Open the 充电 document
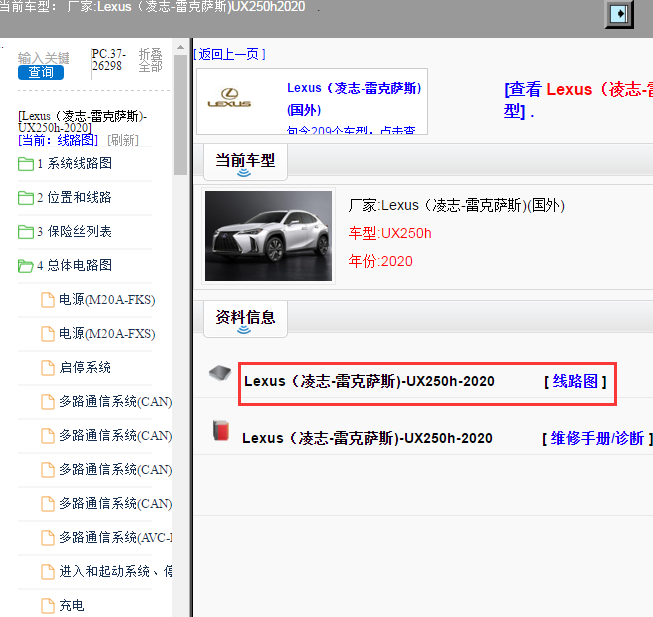 coord(72,605)
